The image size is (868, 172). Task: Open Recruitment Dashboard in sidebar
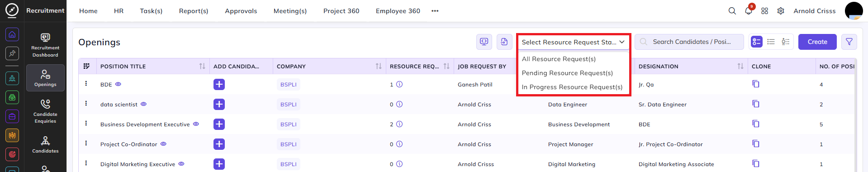pyautogui.click(x=45, y=45)
